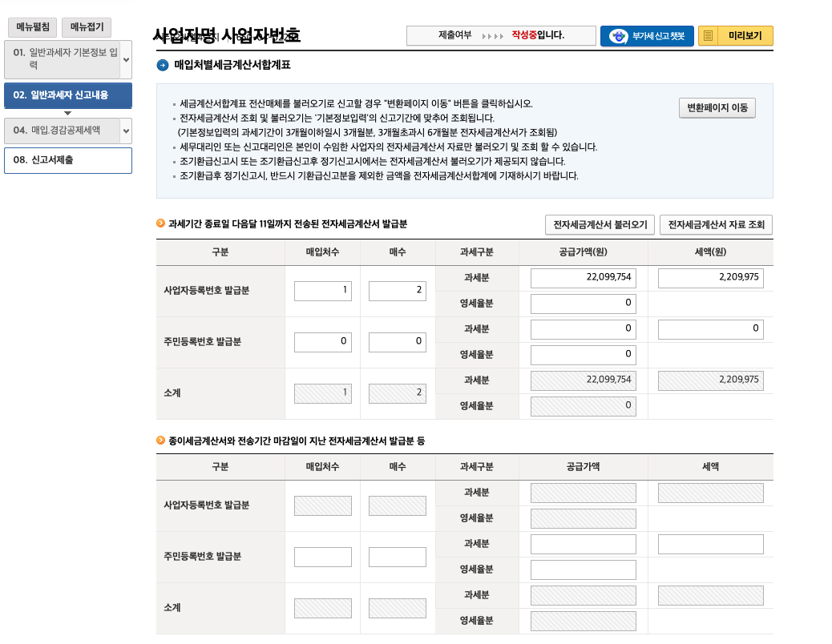Click electronic 소계 영세율분 공급가액 field
Image resolution: width=832 pixels, height=644 pixels.
pos(584,406)
